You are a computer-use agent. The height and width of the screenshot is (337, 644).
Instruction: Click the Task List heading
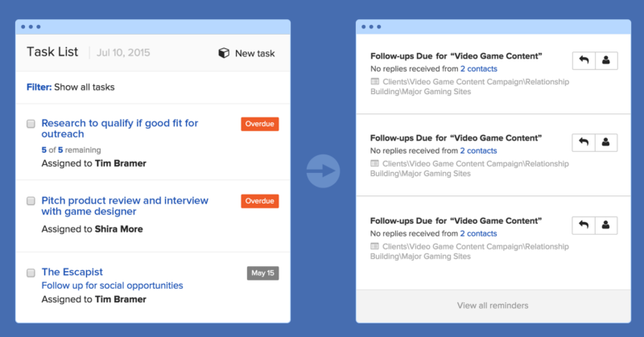[52, 51]
